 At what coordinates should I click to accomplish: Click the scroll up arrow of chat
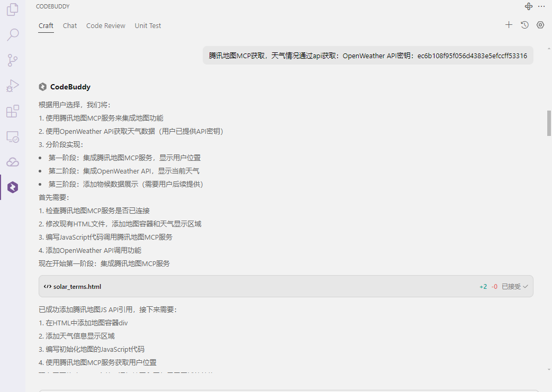549,49
